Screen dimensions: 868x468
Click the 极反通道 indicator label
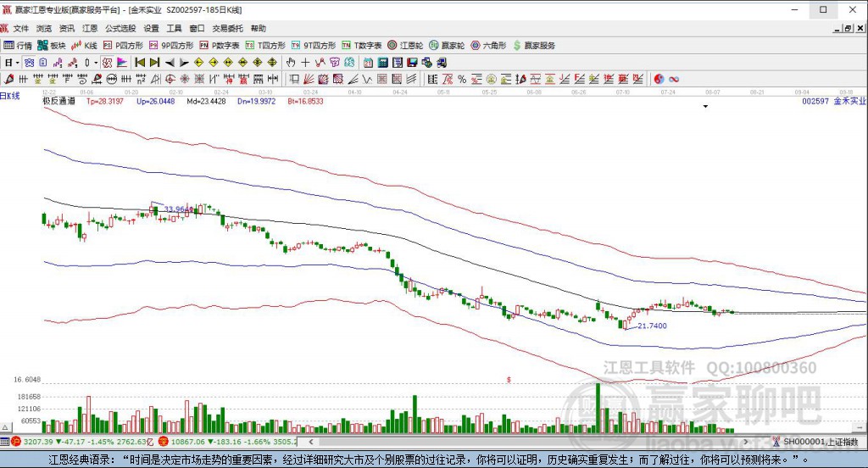[58, 101]
